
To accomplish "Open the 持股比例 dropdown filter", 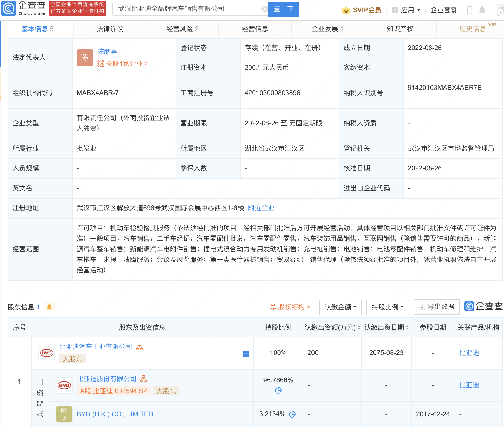I will pyautogui.click(x=388, y=307).
